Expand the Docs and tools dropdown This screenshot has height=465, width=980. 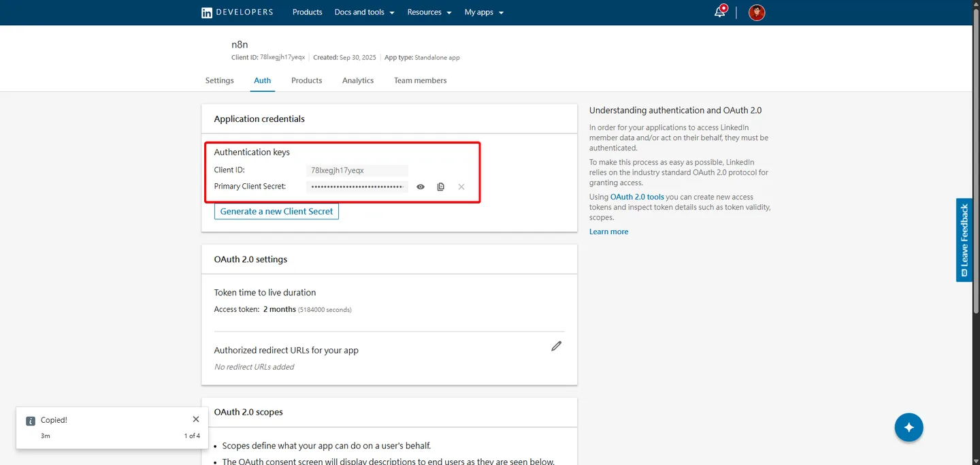[364, 12]
